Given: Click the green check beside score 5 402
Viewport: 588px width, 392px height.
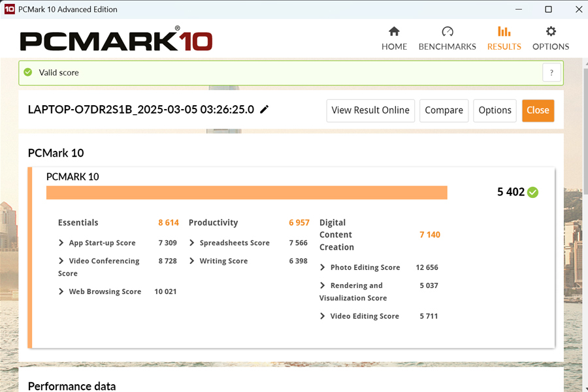Looking at the screenshot, I should click(x=532, y=193).
